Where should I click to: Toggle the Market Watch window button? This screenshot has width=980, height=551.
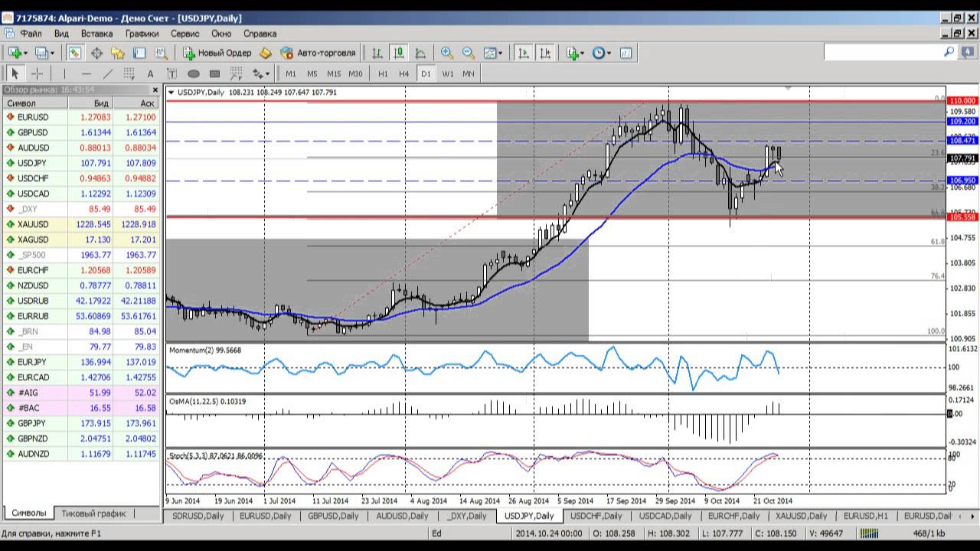click(x=75, y=53)
